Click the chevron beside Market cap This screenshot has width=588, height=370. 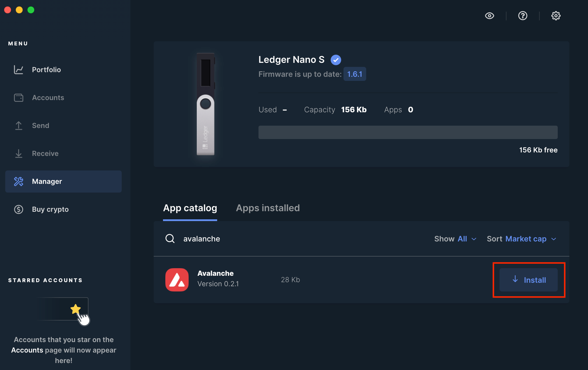[x=554, y=239]
